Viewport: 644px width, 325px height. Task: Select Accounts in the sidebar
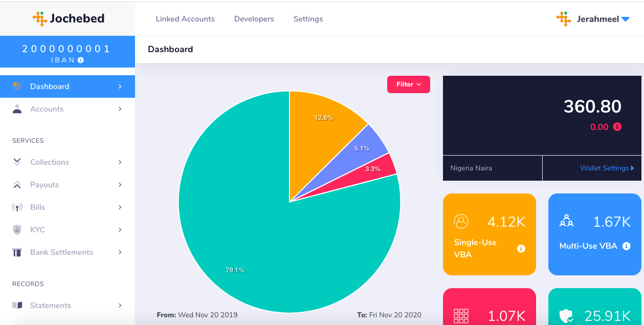[x=68, y=109]
